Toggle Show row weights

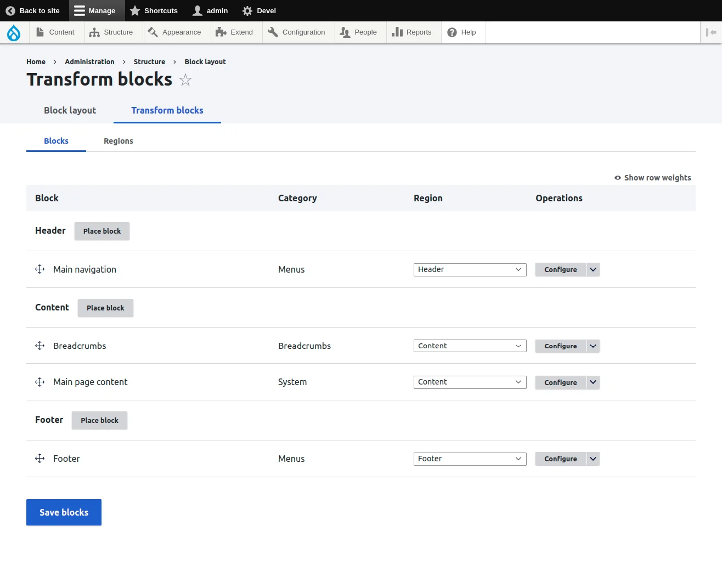652,177
